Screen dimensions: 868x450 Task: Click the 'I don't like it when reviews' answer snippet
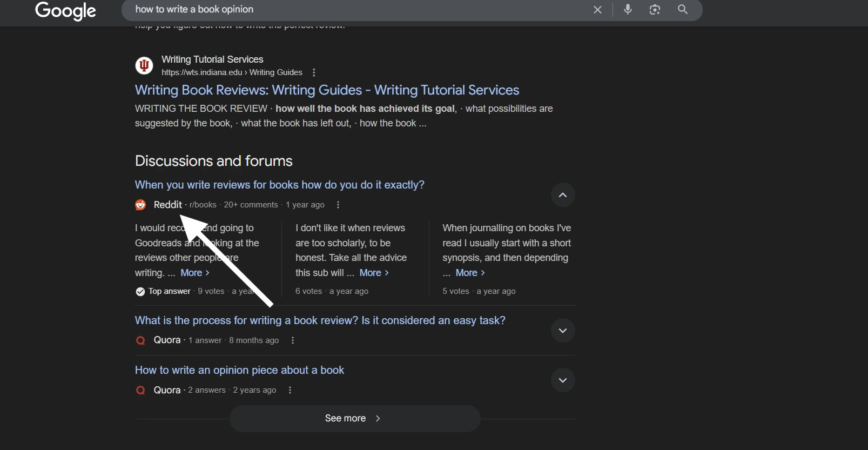(351, 250)
